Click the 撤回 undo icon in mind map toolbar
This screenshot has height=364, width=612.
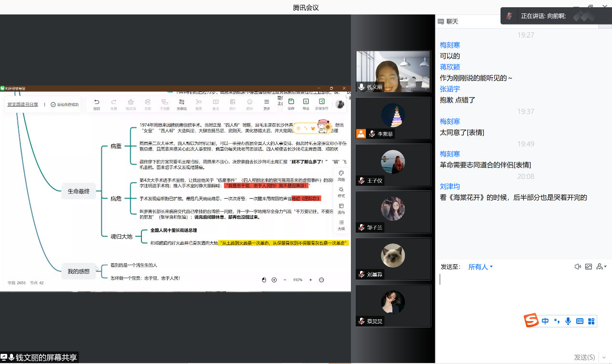pos(97,103)
